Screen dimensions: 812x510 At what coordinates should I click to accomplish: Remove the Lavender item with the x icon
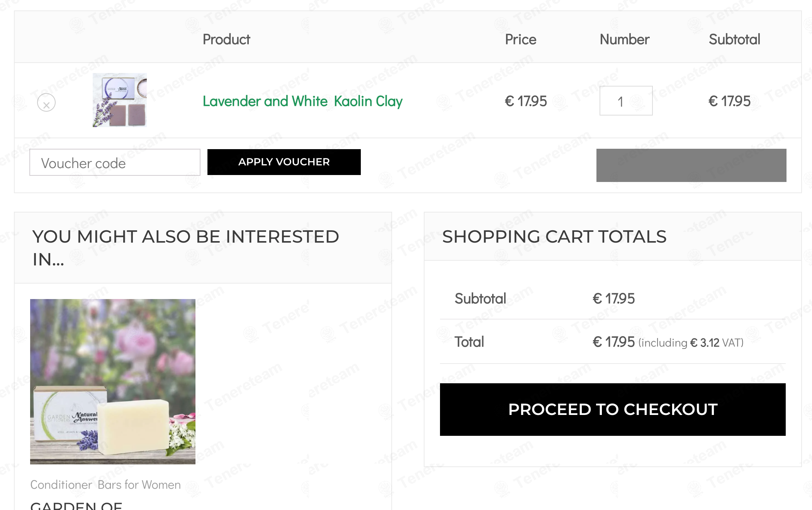(46, 103)
